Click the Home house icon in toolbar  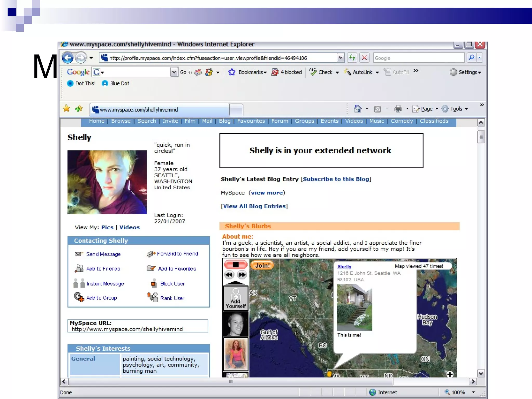(x=358, y=109)
